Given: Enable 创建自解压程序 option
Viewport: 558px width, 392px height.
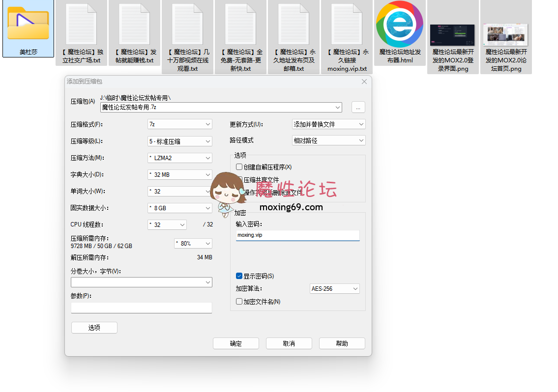Looking at the screenshot, I should click(239, 167).
